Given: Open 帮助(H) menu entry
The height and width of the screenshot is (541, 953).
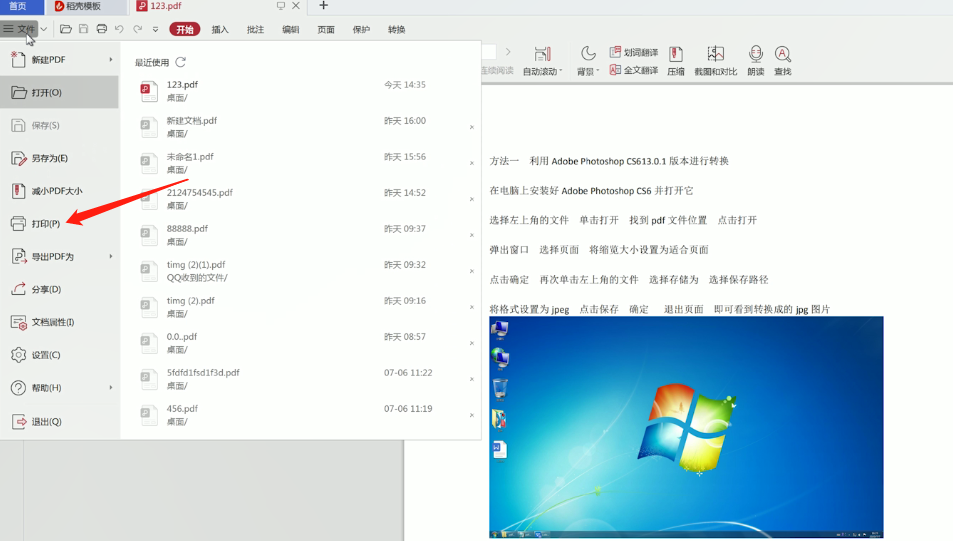Looking at the screenshot, I should (60, 388).
